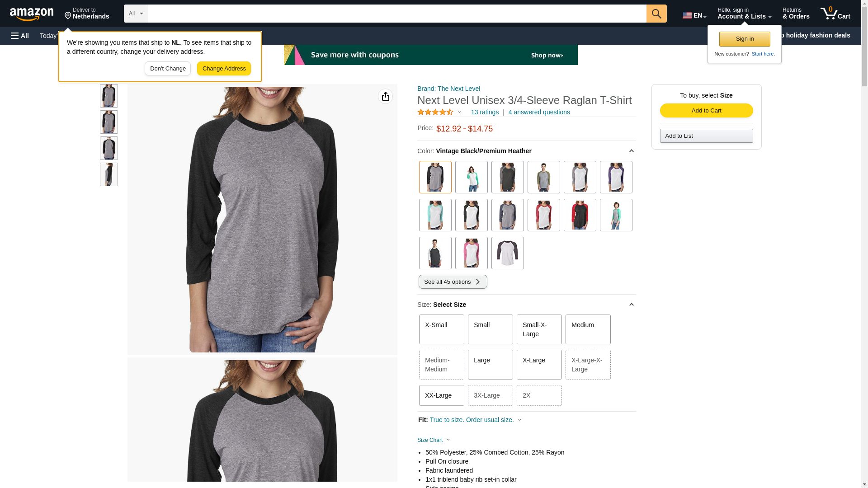Viewport: 868px width, 488px height.
Task: Select the red and white raglan color swatch
Action: (543, 215)
